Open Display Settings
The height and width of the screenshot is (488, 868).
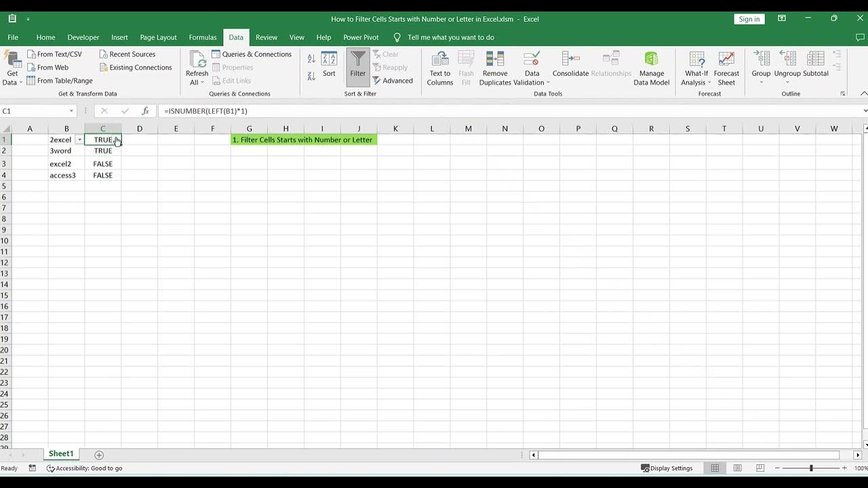tap(667, 468)
